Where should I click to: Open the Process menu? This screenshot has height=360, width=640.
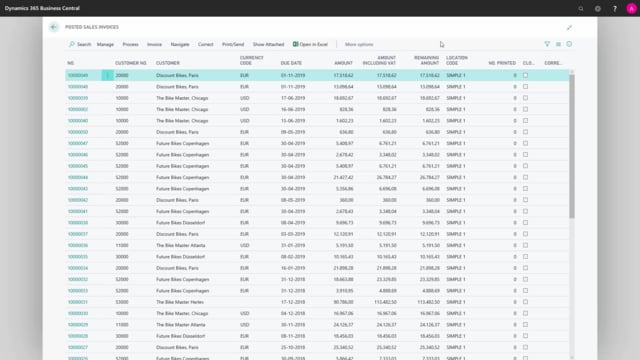pyautogui.click(x=131, y=44)
